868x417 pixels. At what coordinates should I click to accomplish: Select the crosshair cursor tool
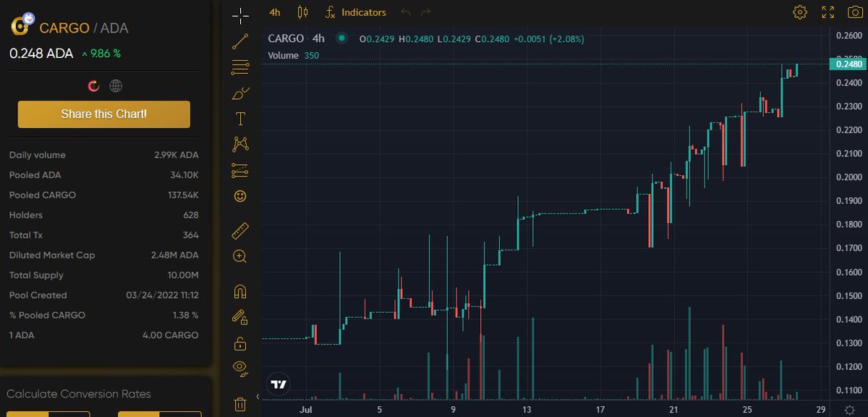(240, 14)
